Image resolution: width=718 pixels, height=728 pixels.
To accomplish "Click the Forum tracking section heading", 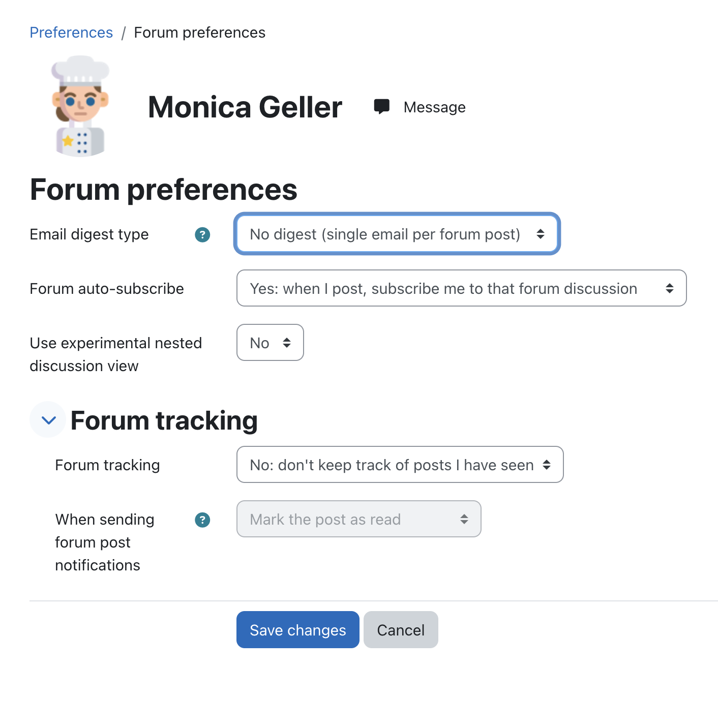I will (164, 420).
